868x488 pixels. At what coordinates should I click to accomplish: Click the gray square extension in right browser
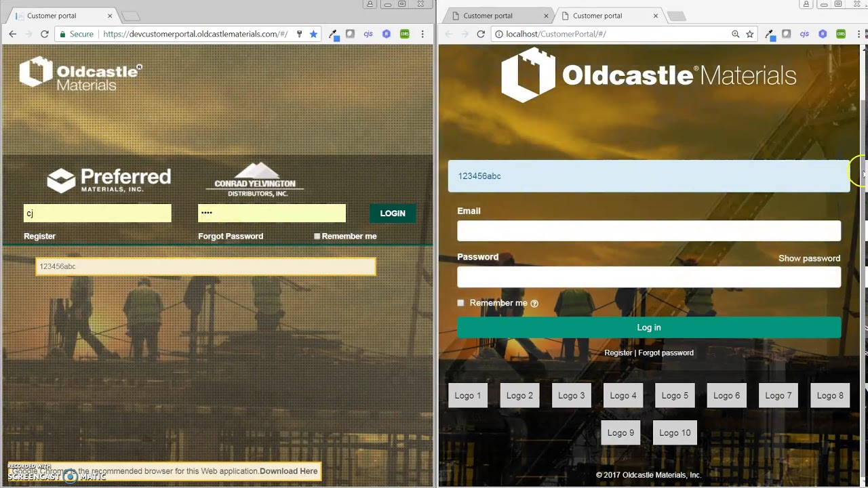tap(786, 34)
